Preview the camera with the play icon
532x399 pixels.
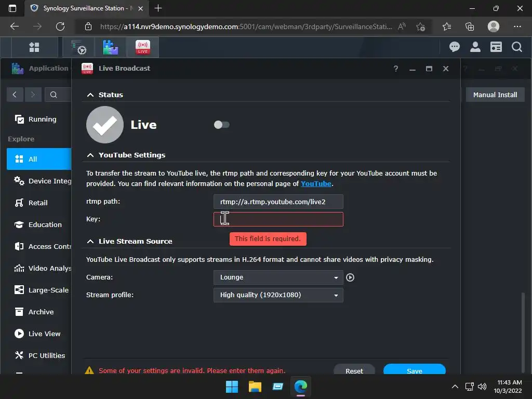pyautogui.click(x=350, y=277)
